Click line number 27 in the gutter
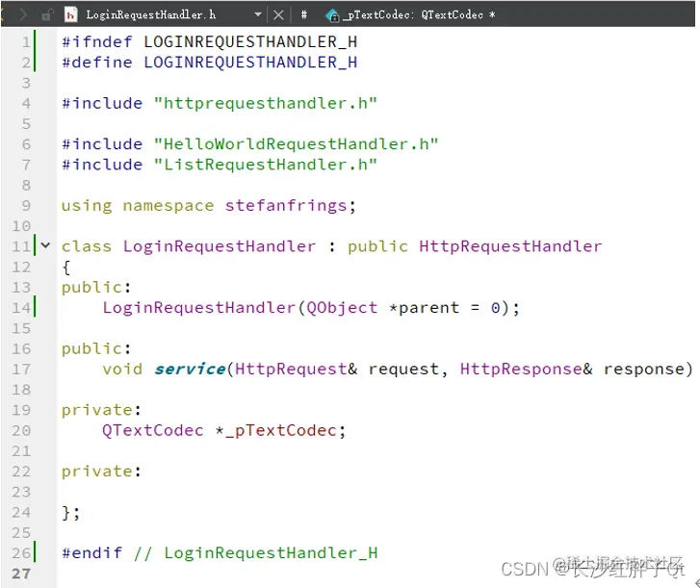Image resolution: width=700 pixels, height=588 pixels. coord(21,574)
